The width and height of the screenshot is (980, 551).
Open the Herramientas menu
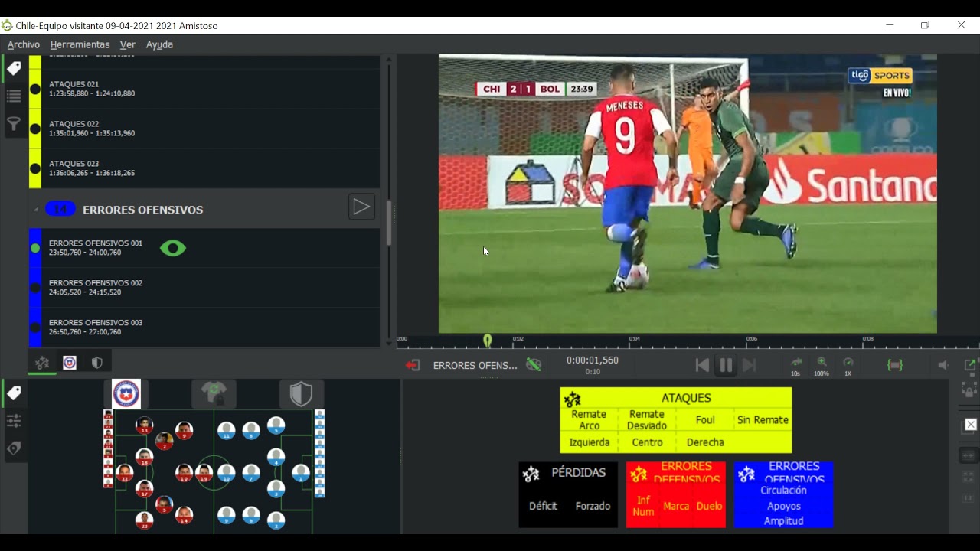pyautogui.click(x=80, y=44)
